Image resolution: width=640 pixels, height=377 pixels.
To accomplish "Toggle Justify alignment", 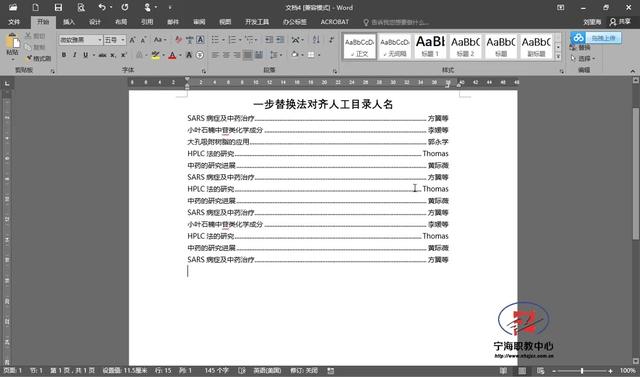I will 248,55.
